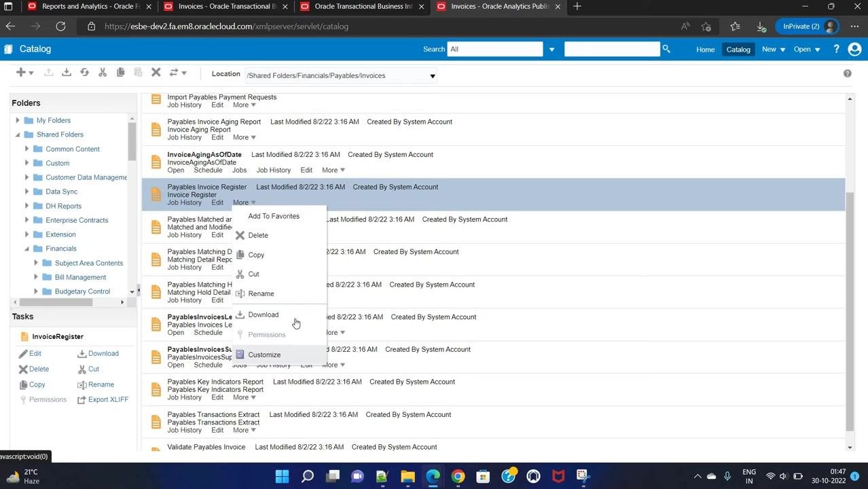Screen dimensions: 868x489
Task: Open the Search scope All dropdown
Action: [551, 49]
